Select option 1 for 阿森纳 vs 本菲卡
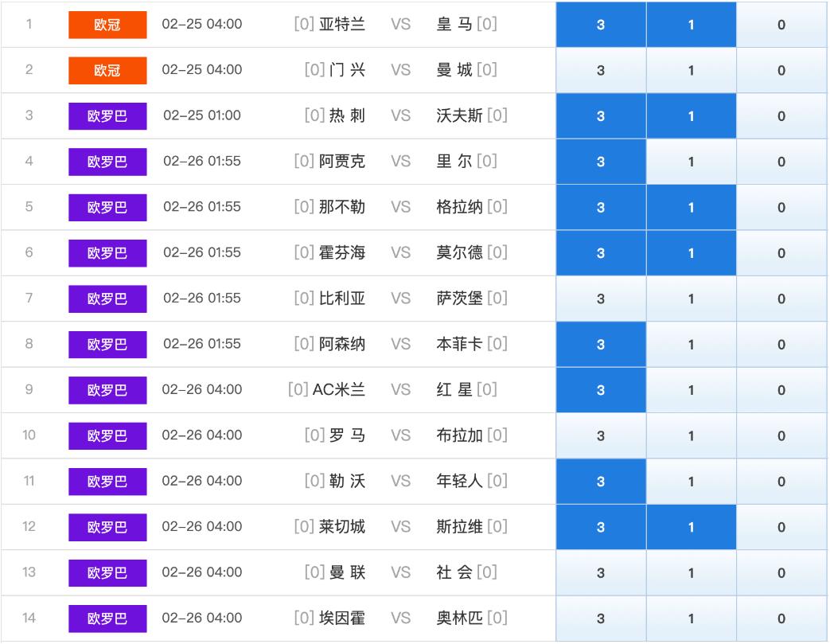The image size is (830, 644). (x=692, y=344)
